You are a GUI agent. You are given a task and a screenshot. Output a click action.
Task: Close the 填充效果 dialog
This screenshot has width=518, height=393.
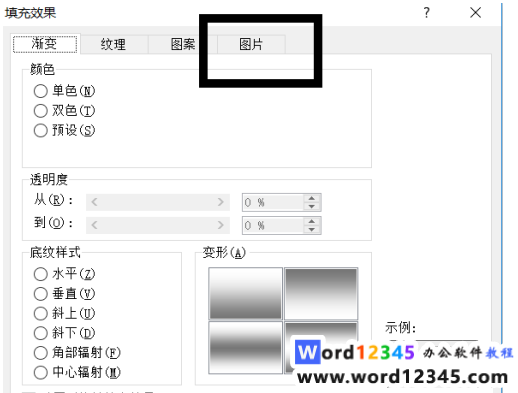pyautogui.click(x=476, y=13)
